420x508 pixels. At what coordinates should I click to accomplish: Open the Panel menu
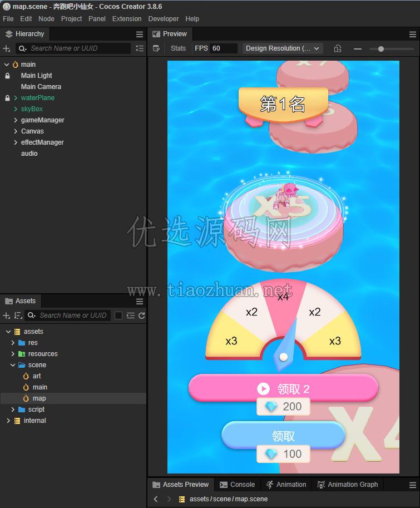click(x=97, y=19)
